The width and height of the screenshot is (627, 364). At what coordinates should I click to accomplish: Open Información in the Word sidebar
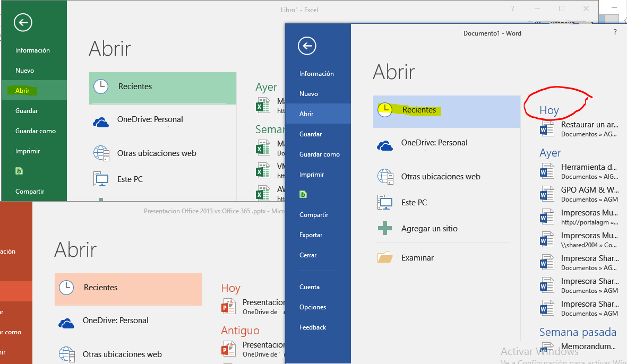pos(316,74)
